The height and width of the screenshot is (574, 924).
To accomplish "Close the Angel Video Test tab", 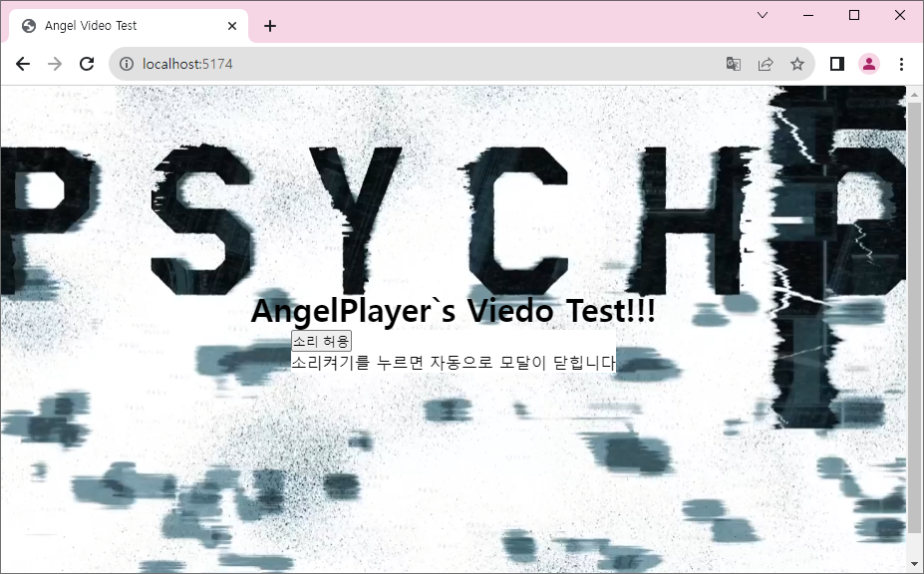I will tap(232, 26).
